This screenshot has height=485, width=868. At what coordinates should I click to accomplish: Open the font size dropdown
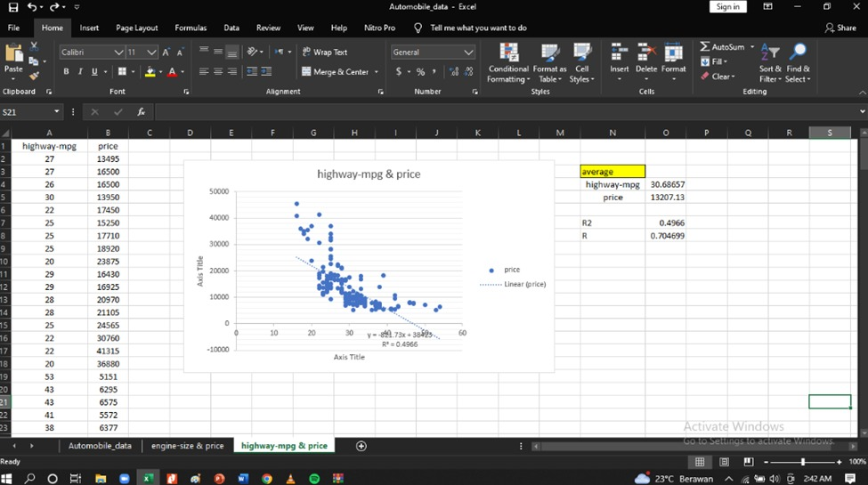(151, 52)
